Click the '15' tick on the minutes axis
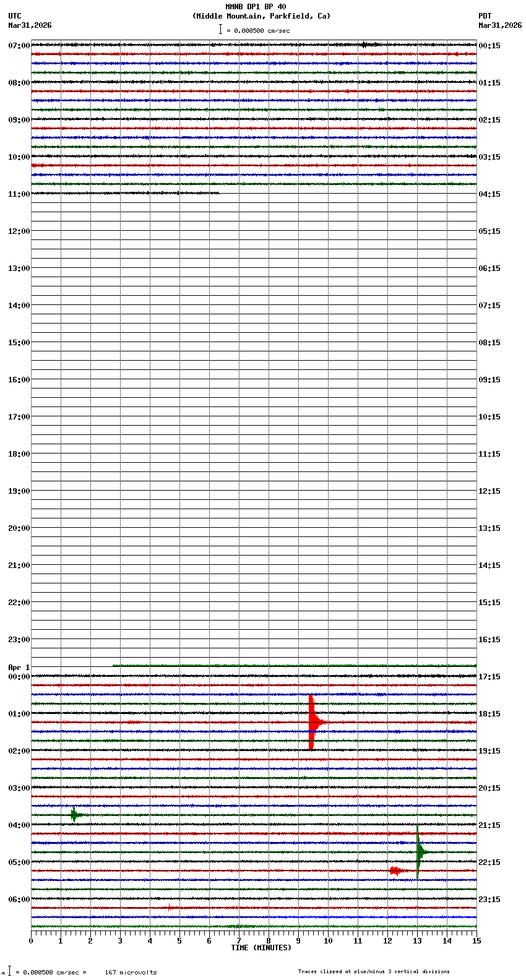Screen dimensions: 526x980 click(x=476, y=941)
